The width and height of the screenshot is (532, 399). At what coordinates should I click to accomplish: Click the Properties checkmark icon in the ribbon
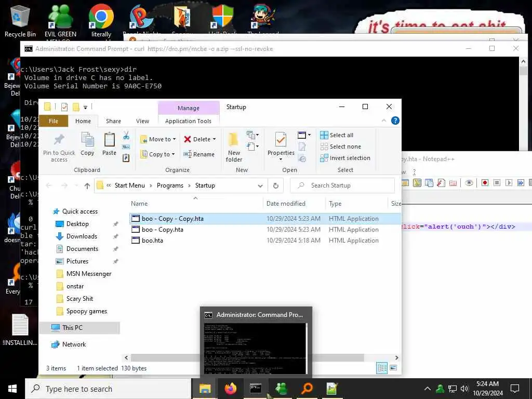point(281,140)
